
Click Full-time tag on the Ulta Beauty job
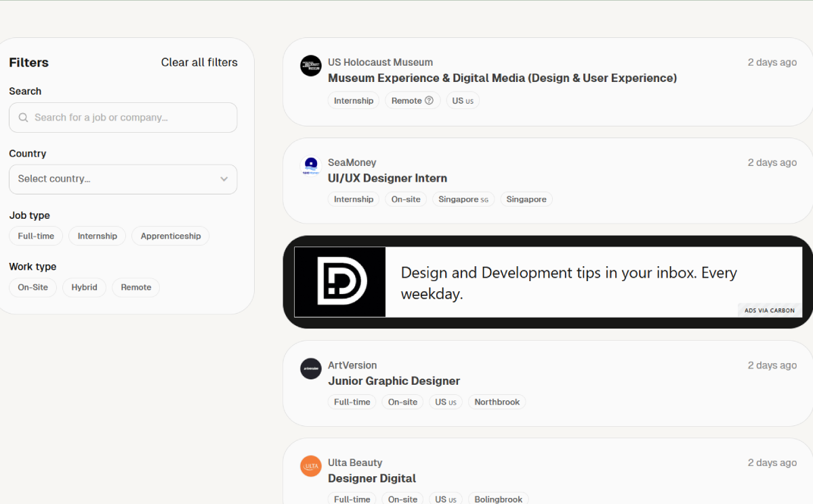click(352, 499)
